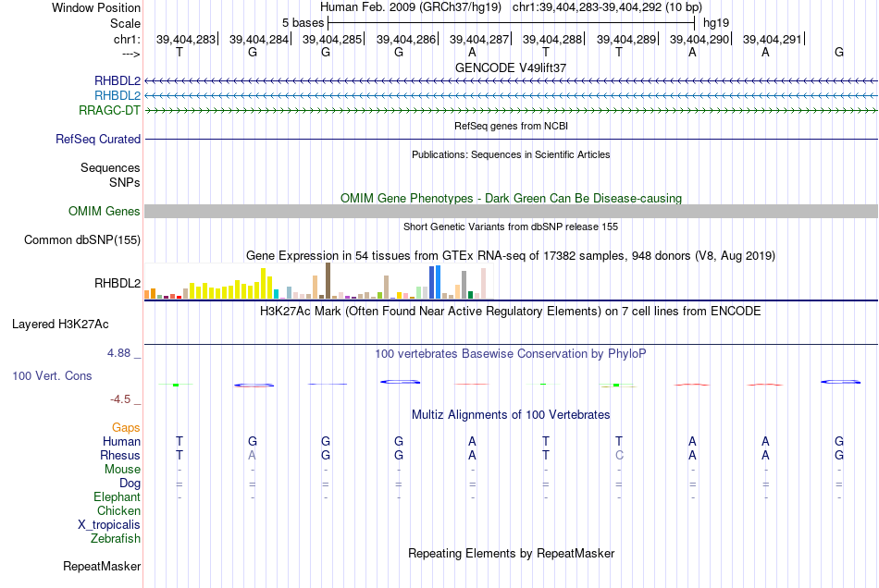Open the GENCODE V49lift37 track title

pos(511,67)
